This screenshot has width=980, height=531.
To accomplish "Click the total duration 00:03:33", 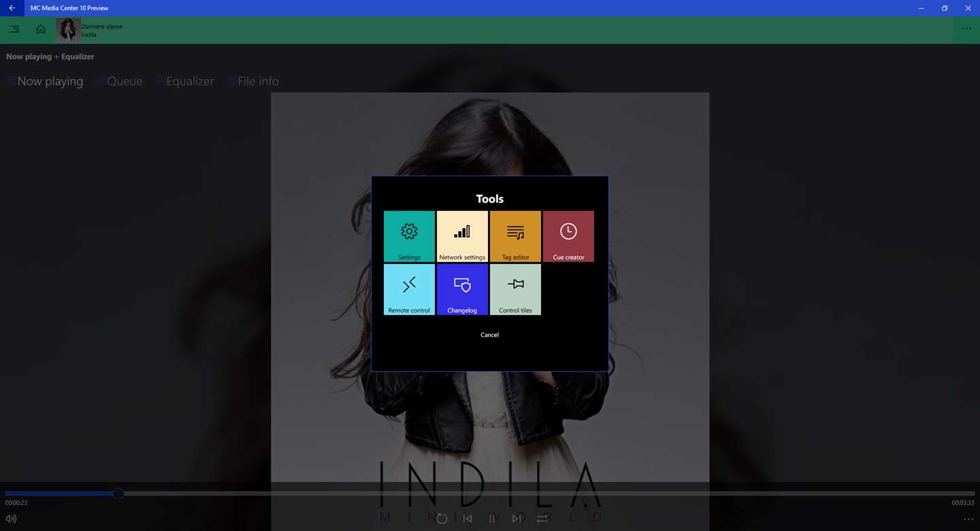I will click(963, 503).
